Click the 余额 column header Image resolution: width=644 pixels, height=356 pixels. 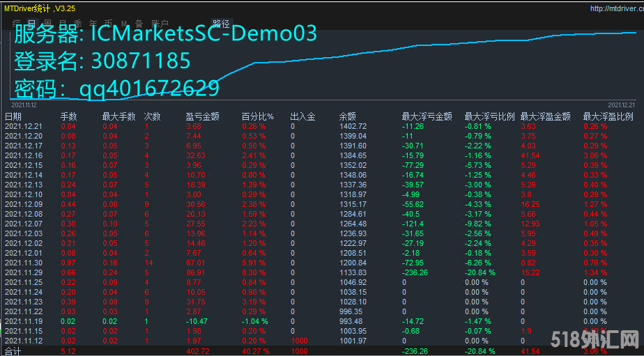coord(348,116)
